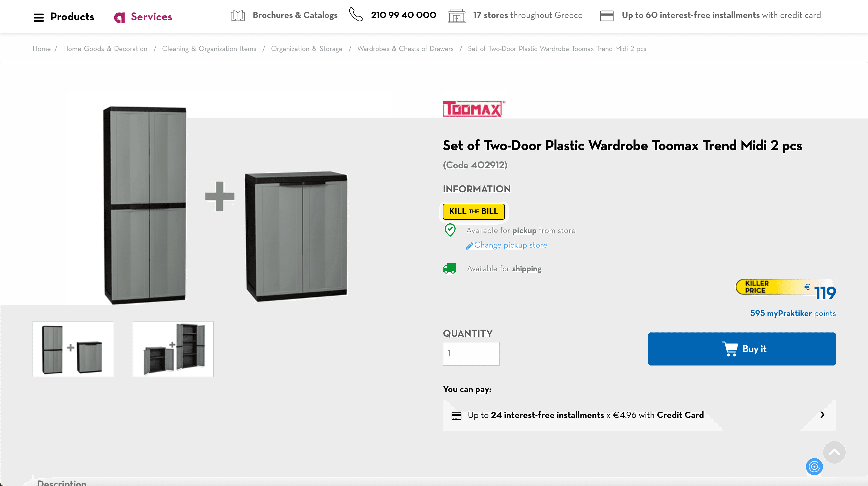
Task: Select the first closed-wardrobes thumbnail
Action: [73, 349]
